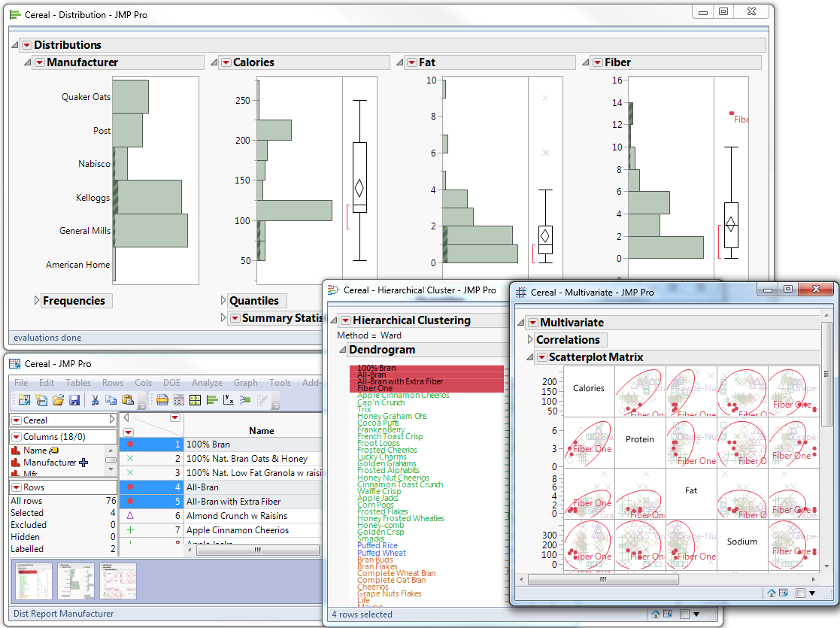The height and width of the screenshot is (628, 840).
Task: Click the New Data Table icon
Action: click(24, 400)
